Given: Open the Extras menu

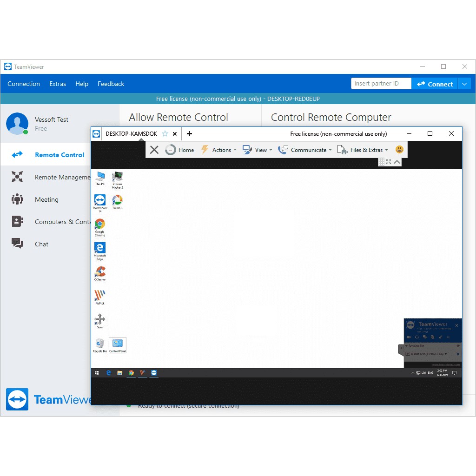Looking at the screenshot, I should tap(58, 84).
